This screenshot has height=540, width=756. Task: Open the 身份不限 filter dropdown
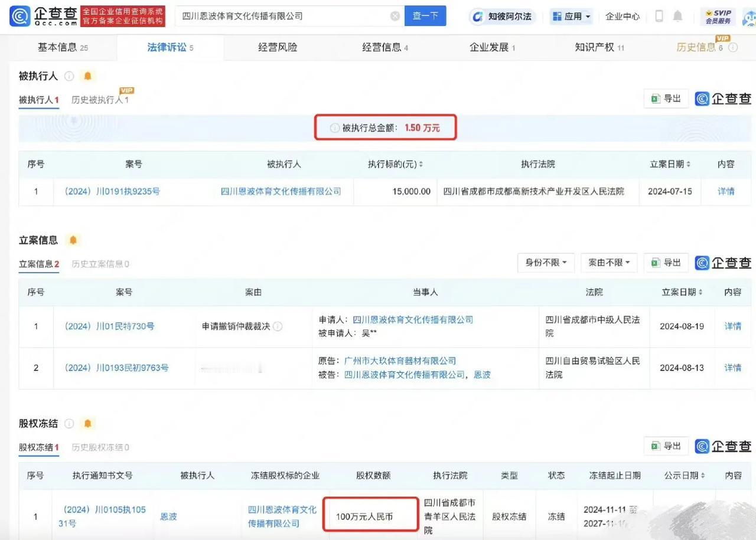coord(546,263)
